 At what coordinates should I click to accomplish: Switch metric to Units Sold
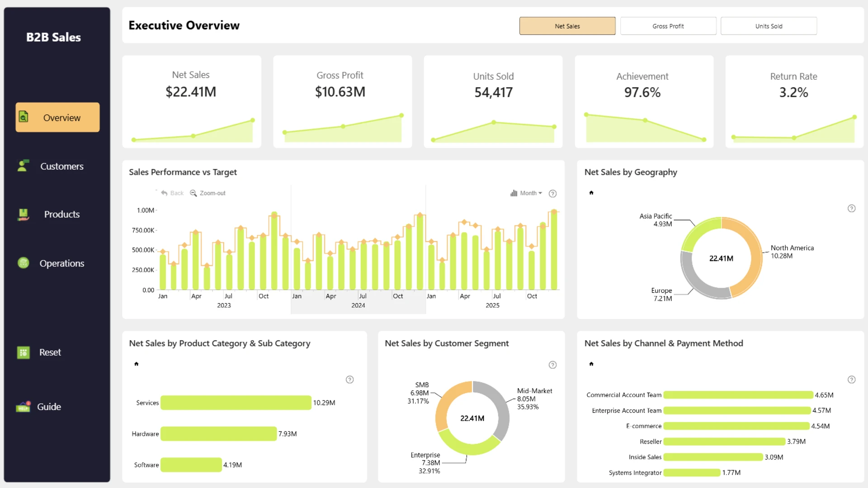769,26
